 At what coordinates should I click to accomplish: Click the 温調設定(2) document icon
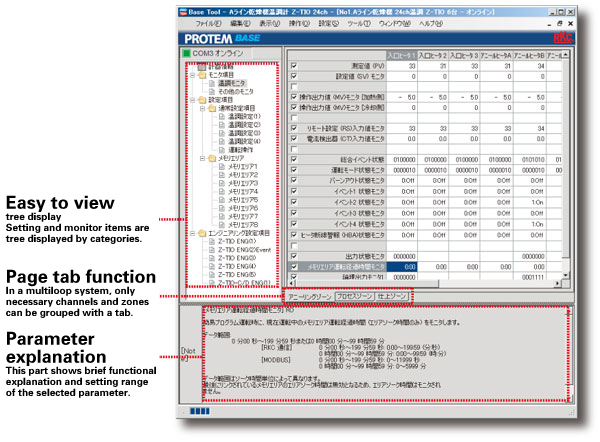222,125
